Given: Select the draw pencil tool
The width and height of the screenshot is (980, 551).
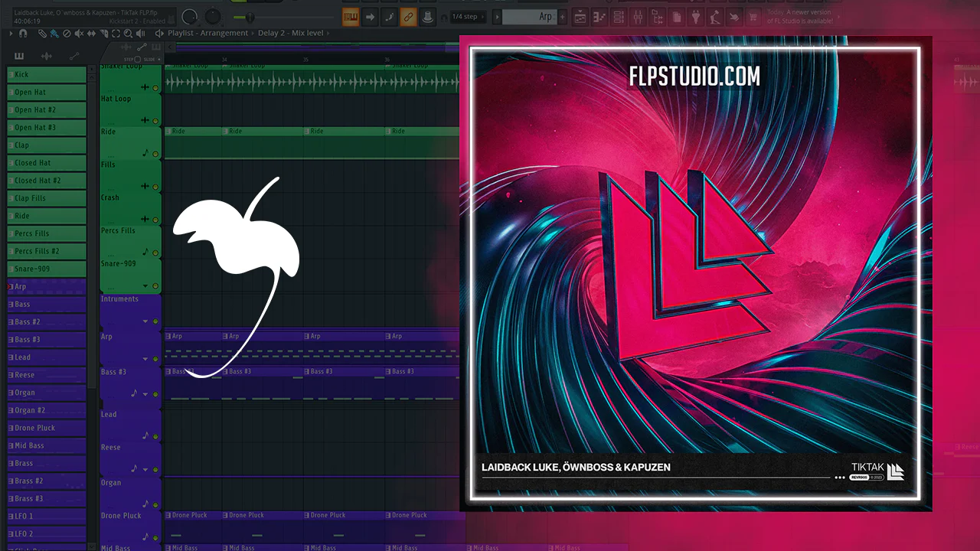Looking at the screenshot, I should [x=42, y=34].
